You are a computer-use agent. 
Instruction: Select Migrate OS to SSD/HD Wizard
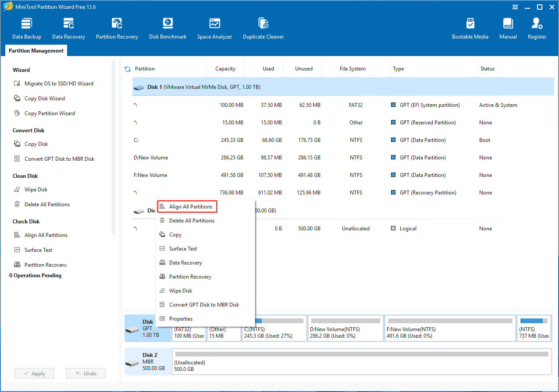pos(53,84)
